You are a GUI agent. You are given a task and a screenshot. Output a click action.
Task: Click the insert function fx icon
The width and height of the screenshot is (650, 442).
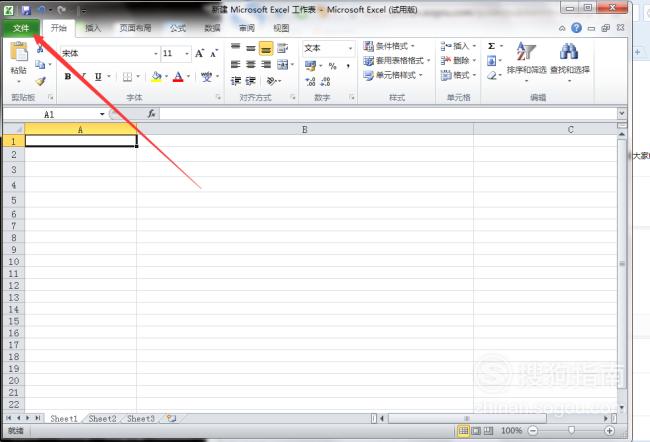coord(152,114)
